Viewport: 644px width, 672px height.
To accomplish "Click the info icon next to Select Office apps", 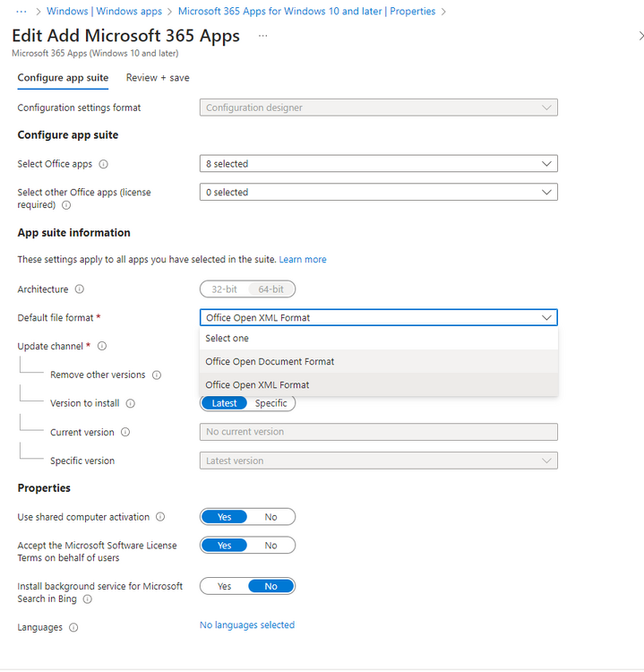I will click(x=103, y=164).
